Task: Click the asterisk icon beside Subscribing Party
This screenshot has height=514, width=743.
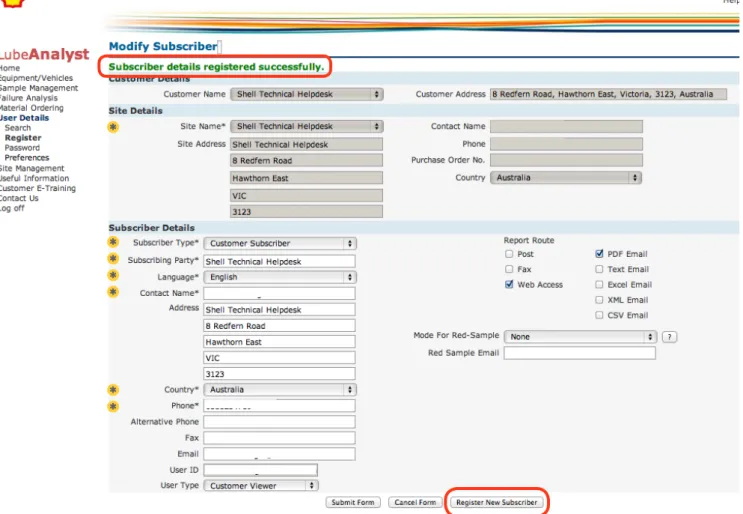Action: [x=113, y=259]
